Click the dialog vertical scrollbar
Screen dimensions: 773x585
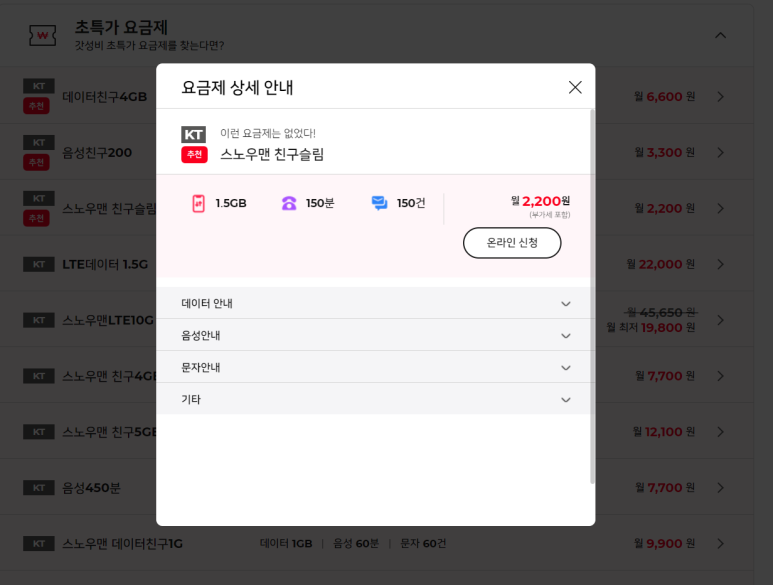coord(592,296)
